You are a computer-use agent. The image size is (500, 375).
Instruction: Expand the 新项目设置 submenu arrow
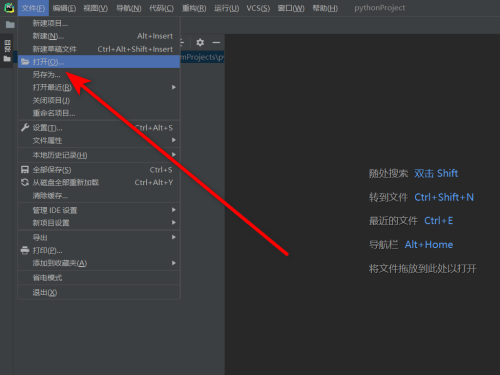174,222
